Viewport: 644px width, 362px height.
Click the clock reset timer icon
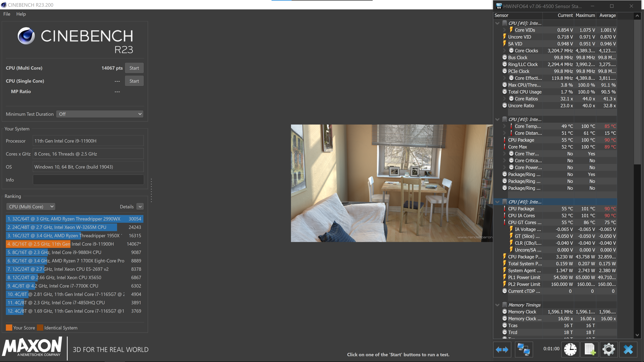click(570, 349)
